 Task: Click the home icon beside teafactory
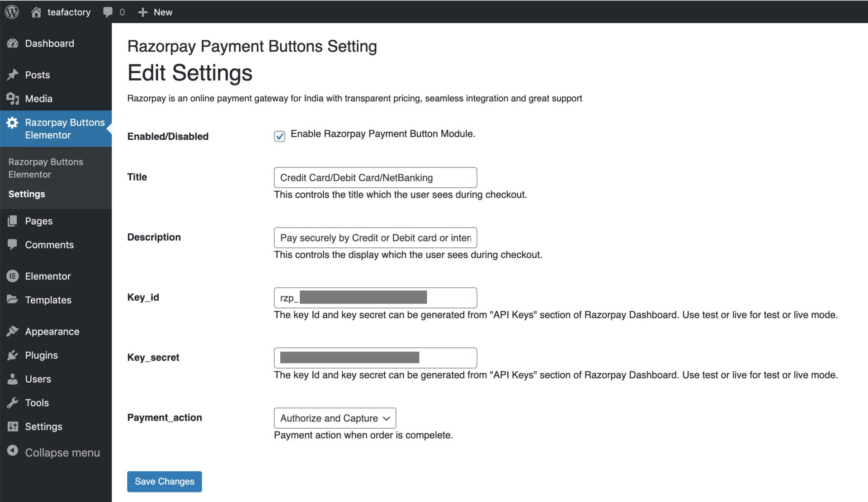pyautogui.click(x=36, y=12)
